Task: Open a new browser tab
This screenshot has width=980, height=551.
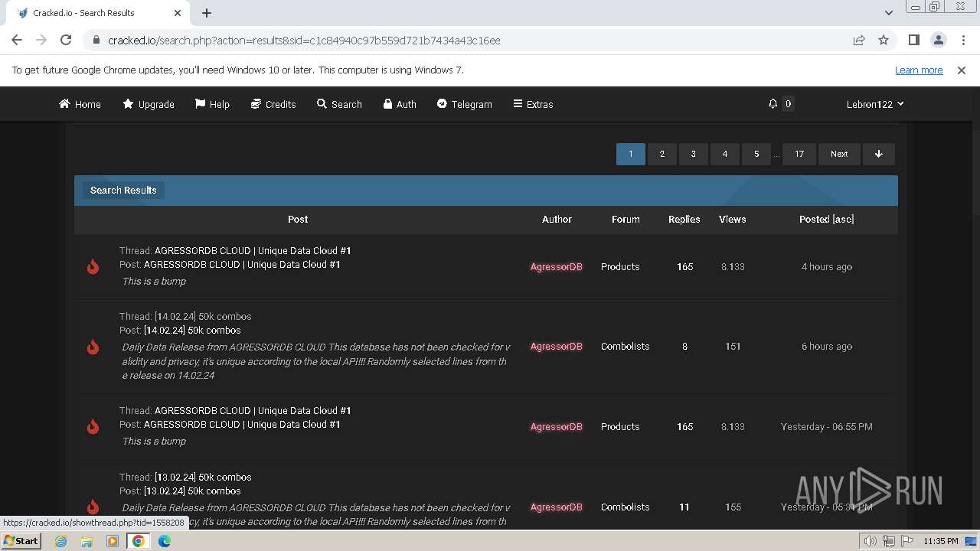Action: [x=207, y=13]
